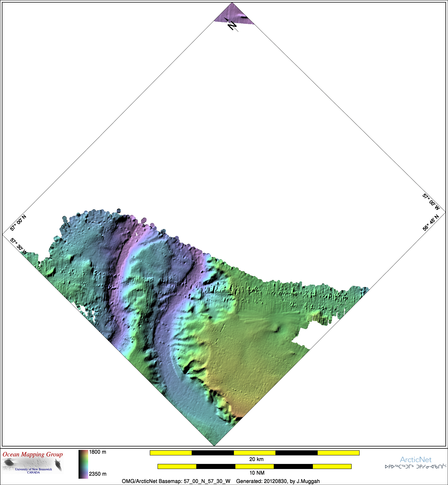The width and height of the screenshot is (448, 485).
Task: Click the 10 NM scale label
Action: click(x=257, y=473)
